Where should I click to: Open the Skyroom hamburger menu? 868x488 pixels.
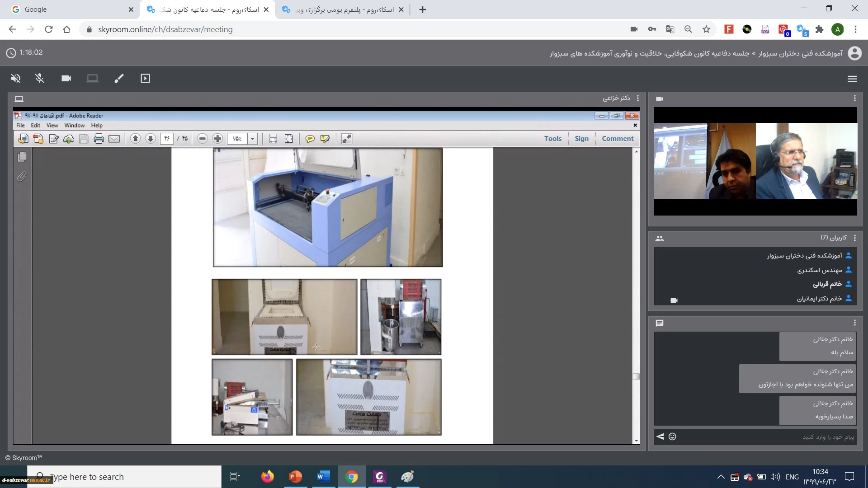852,79
